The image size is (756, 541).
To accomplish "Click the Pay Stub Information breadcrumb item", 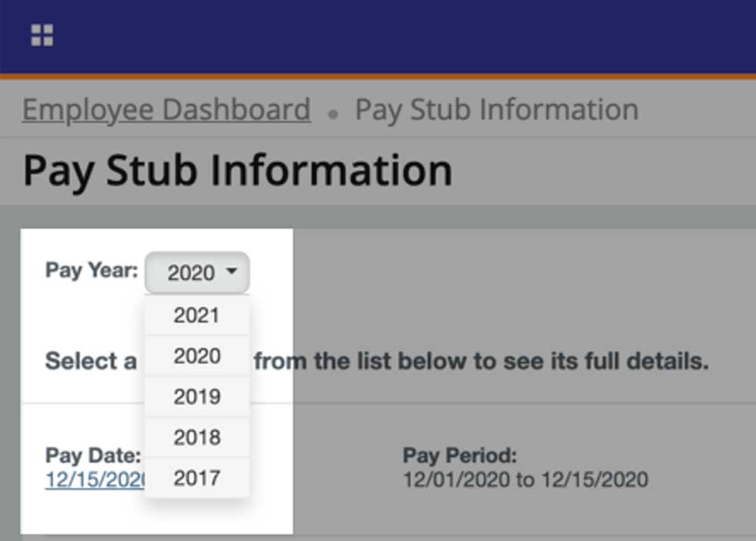I will click(495, 109).
